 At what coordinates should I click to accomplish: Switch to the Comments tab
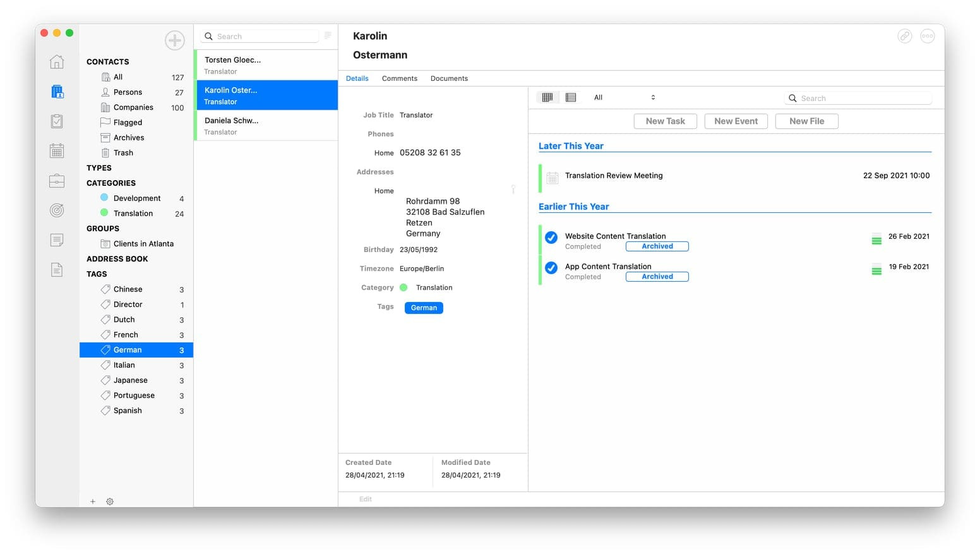(x=400, y=78)
